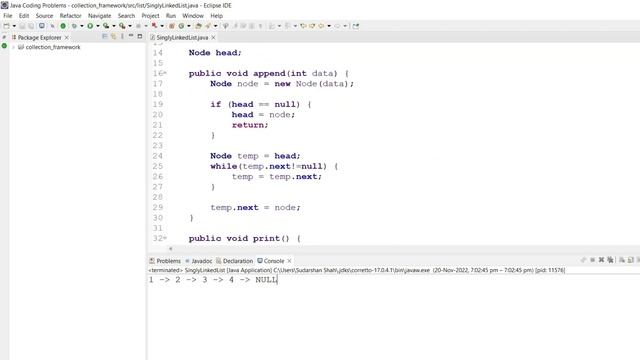Open the Help menu
The height and width of the screenshot is (360, 640).
pos(216,16)
